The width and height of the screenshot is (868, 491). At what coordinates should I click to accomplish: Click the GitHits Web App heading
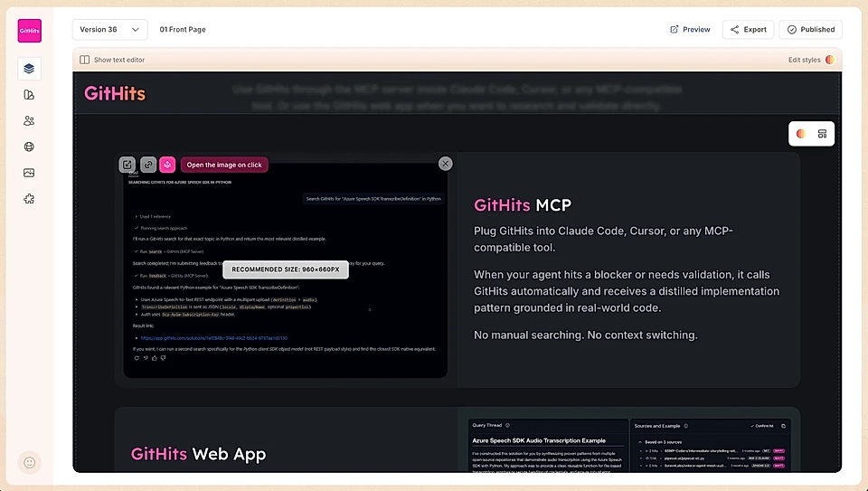(x=198, y=454)
